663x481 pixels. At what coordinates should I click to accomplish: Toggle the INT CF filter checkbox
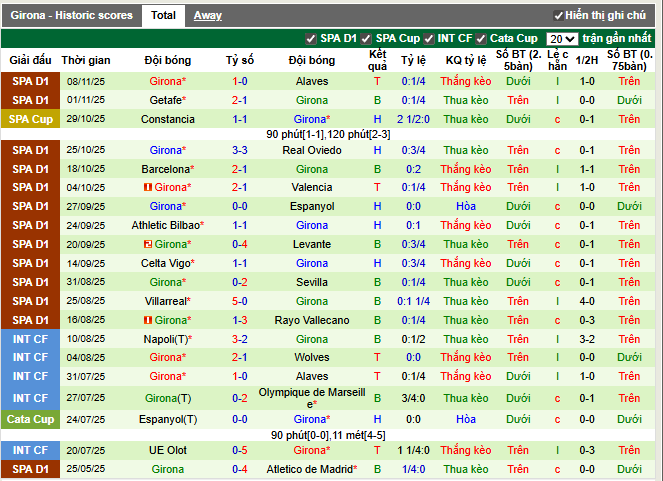point(429,39)
